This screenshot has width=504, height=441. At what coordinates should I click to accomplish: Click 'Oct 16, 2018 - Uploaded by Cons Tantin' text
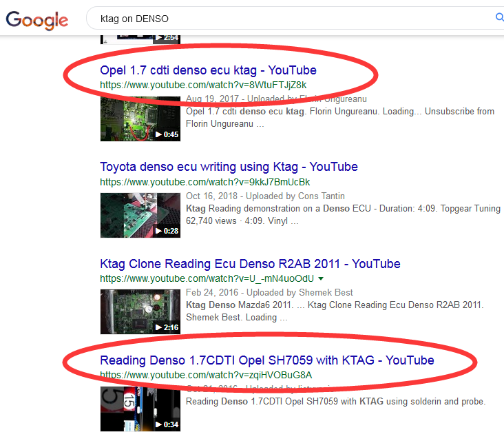click(x=265, y=196)
